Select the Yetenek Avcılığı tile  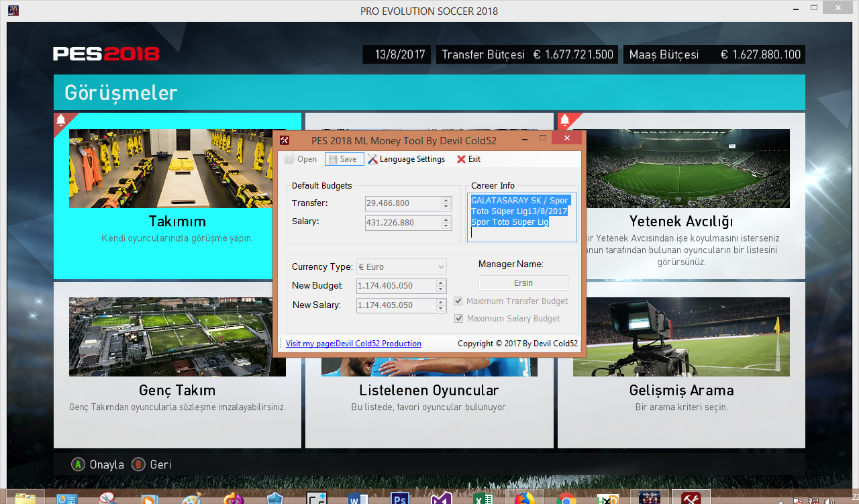pyautogui.click(x=681, y=196)
